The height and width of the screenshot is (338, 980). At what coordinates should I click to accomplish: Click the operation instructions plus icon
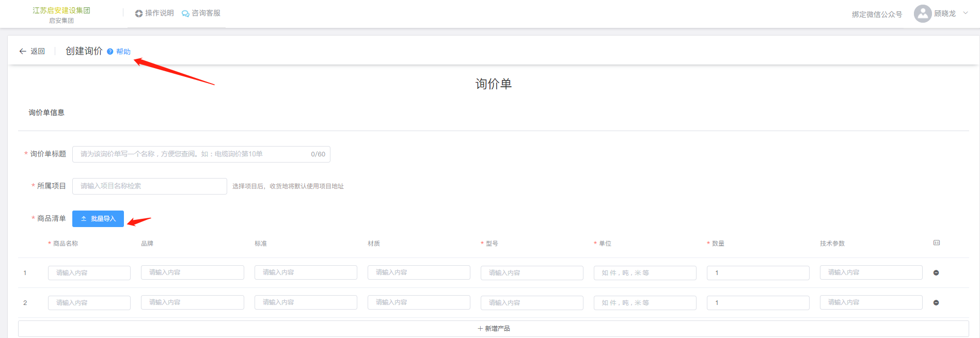(x=139, y=13)
